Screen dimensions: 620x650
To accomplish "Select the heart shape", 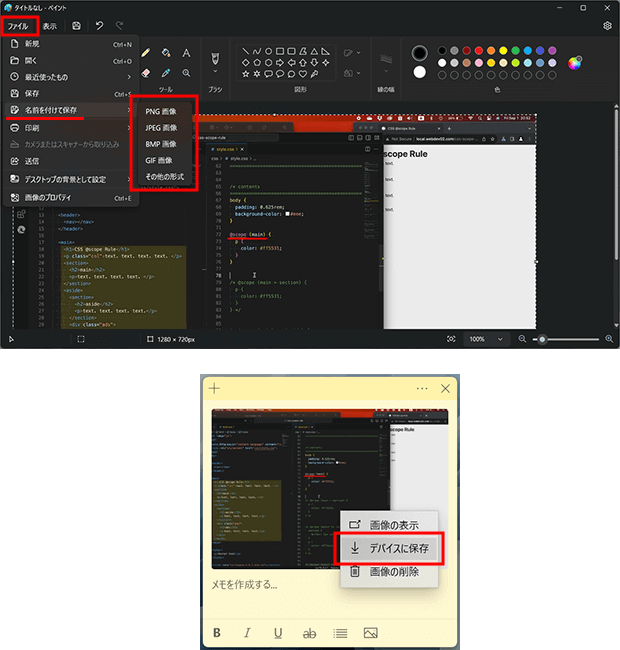I will coord(303,74).
